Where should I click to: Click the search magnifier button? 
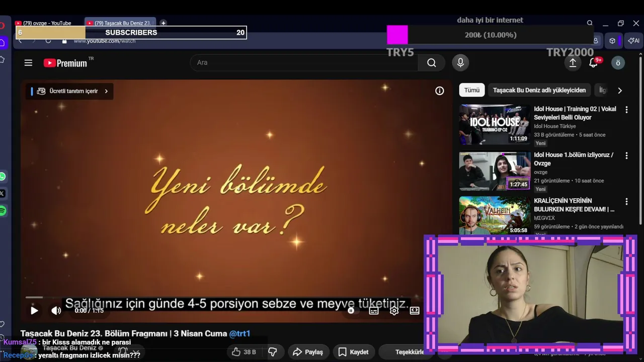[x=432, y=62]
